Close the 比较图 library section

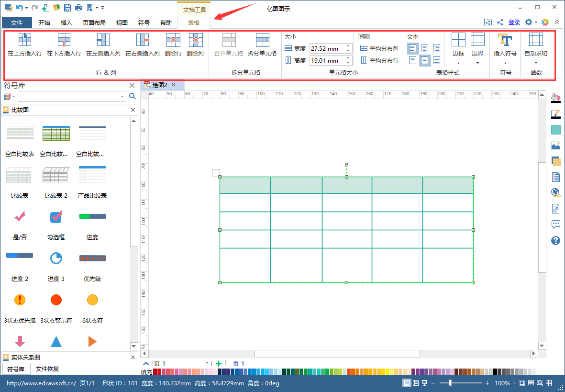(x=133, y=110)
